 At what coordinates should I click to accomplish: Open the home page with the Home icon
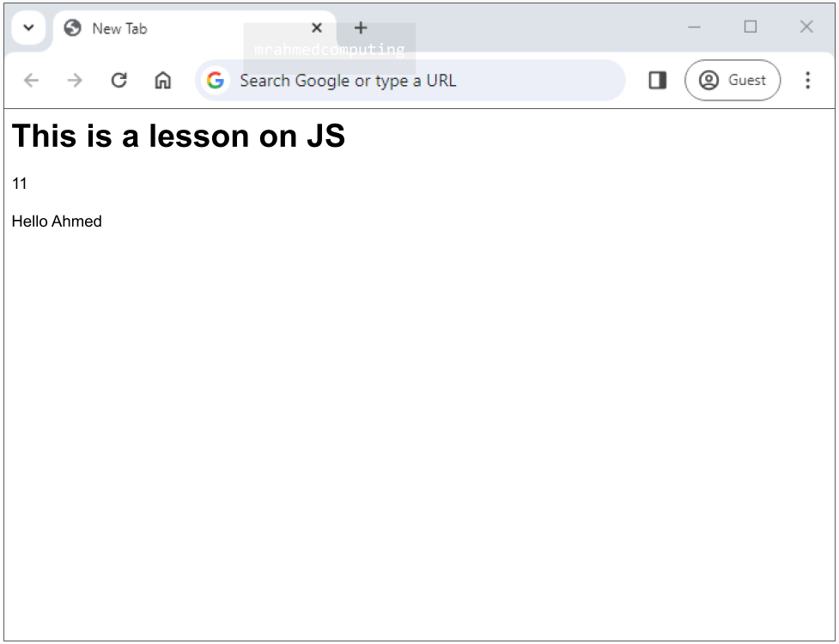click(x=163, y=80)
